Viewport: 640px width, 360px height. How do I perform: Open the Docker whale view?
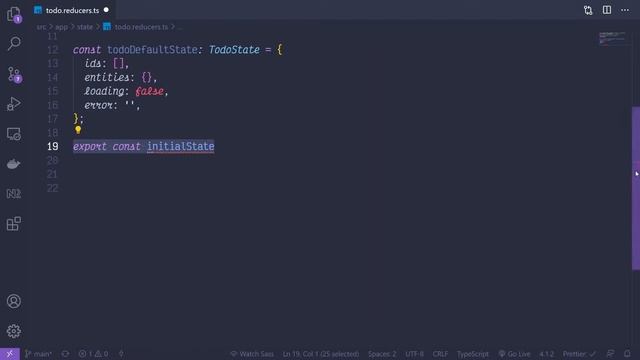[13, 164]
